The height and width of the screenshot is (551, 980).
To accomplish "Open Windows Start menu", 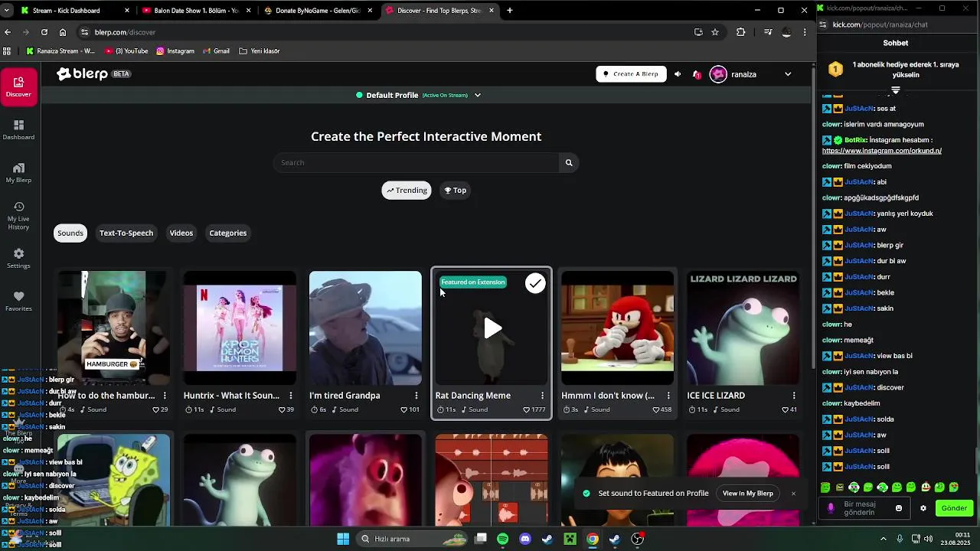I will coord(343,539).
